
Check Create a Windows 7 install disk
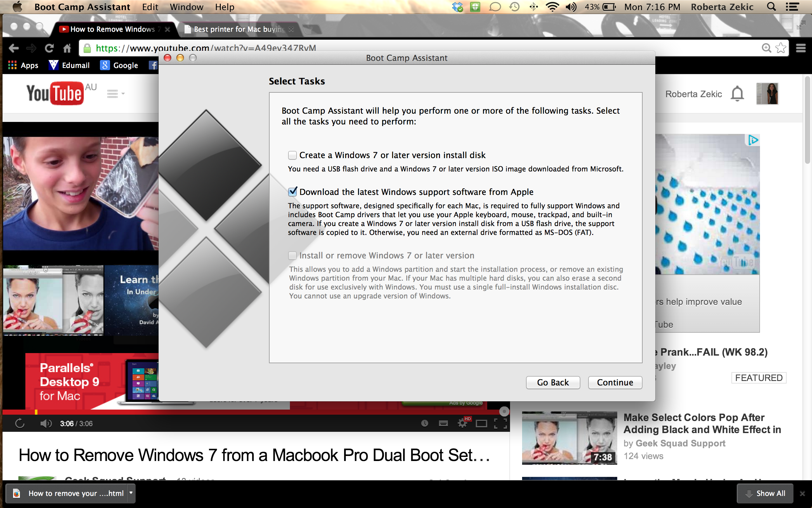pos(292,155)
